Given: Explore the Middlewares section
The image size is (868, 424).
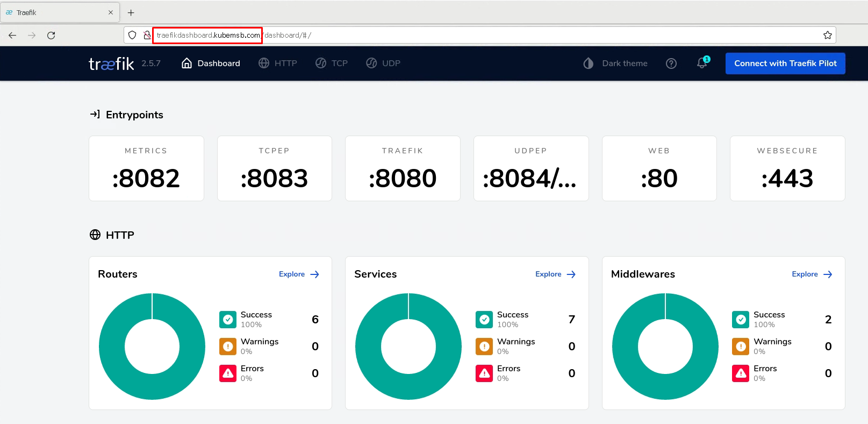Looking at the screenshot, I should tap(812, 274).
